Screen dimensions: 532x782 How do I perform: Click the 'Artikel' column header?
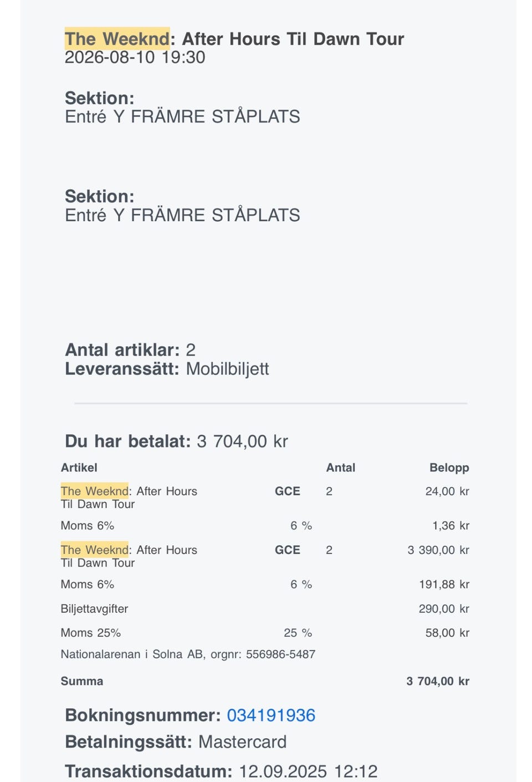tap(79, 468)
